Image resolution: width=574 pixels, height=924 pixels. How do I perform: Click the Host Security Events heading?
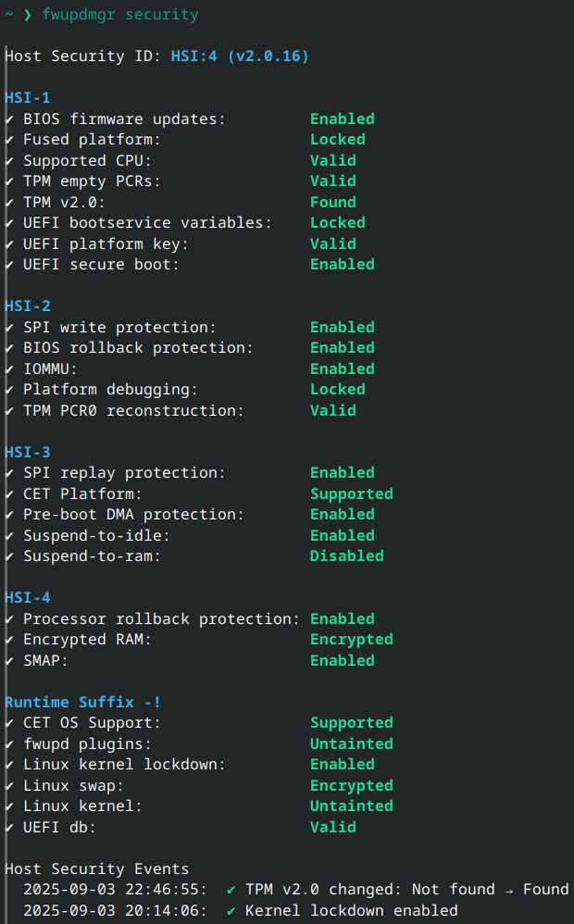click(x=96, y=869)
